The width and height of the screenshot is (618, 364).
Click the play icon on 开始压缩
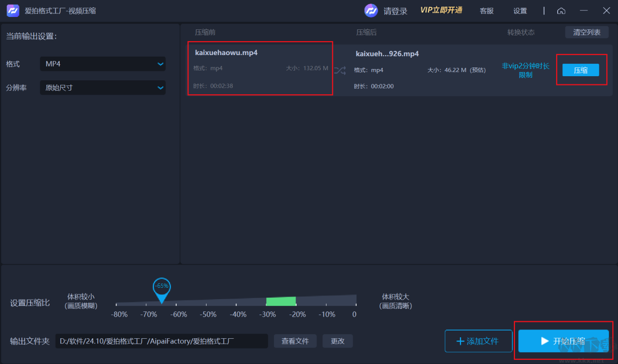point(544,341)
